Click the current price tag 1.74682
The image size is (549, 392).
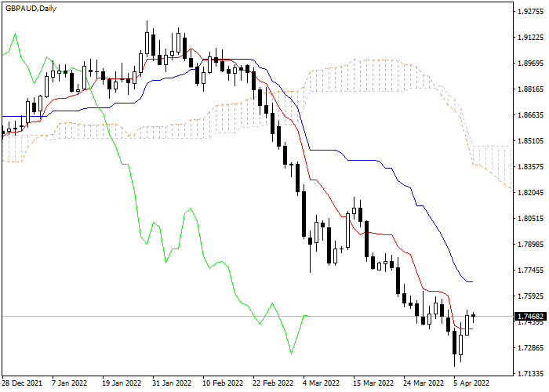pyautogui.click(x=529, y=317)
